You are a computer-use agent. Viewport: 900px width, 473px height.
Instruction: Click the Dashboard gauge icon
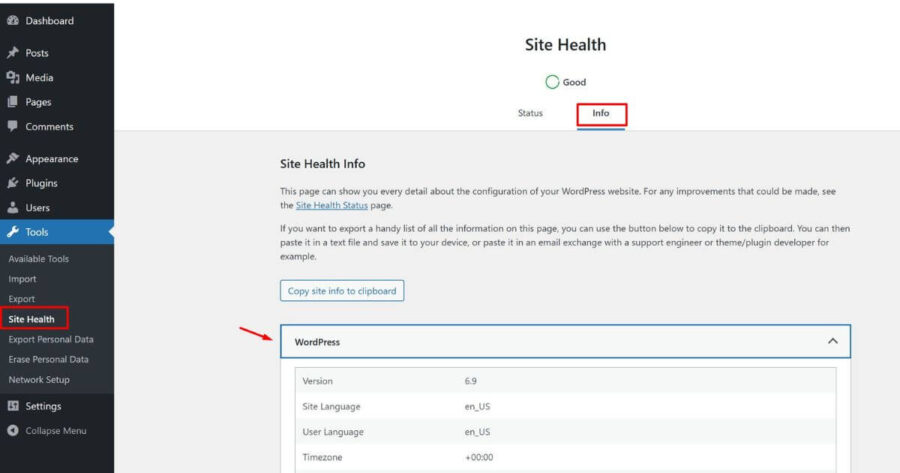(x=13, y=21)
